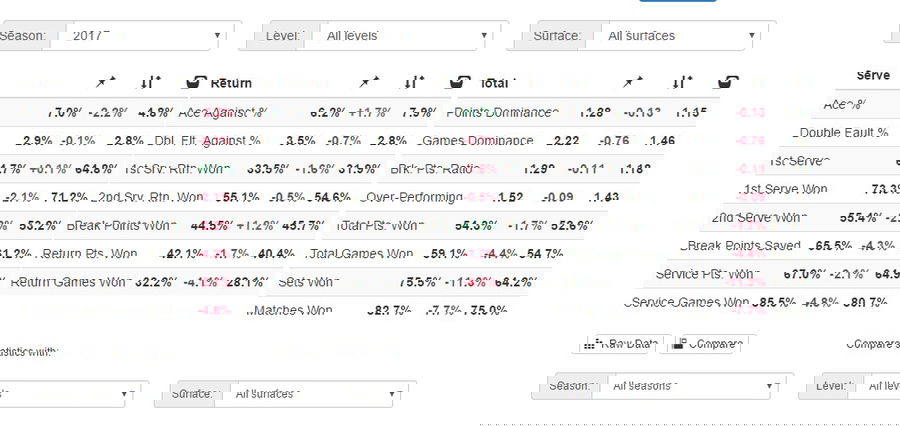The width and height of the screenshot is (900, 426).
Task: Select the Serve column heading
Action: click(x=873, y=75)
